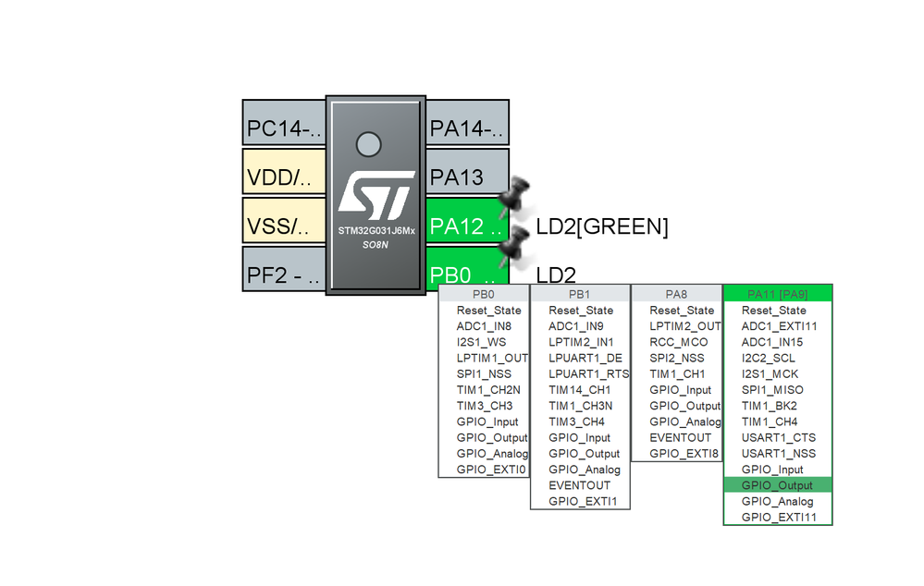Choose SPI2_NSS in the PA8 menu

coord(677,358)
